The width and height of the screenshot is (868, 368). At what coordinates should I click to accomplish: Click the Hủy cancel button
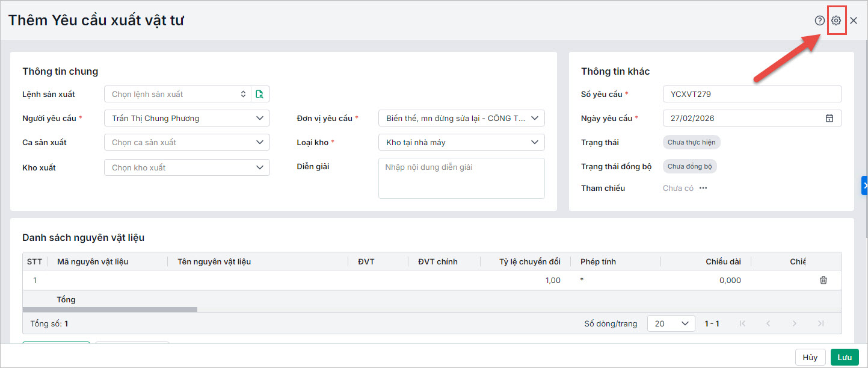coord(810,357)
